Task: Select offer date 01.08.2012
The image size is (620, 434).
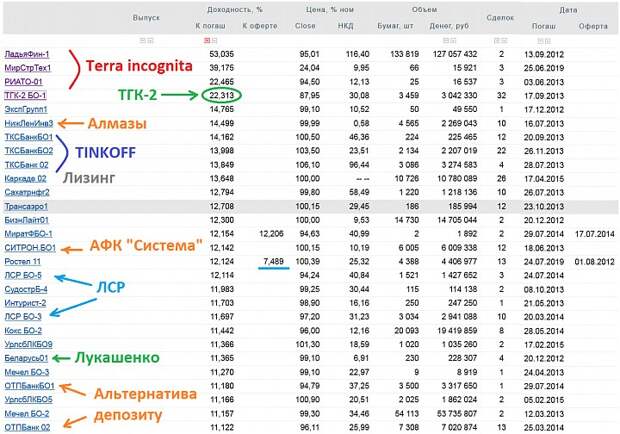Action: pos(595,262)
